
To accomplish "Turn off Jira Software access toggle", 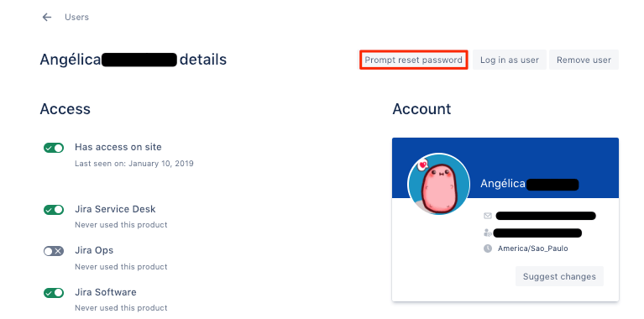I will point(54,293).
